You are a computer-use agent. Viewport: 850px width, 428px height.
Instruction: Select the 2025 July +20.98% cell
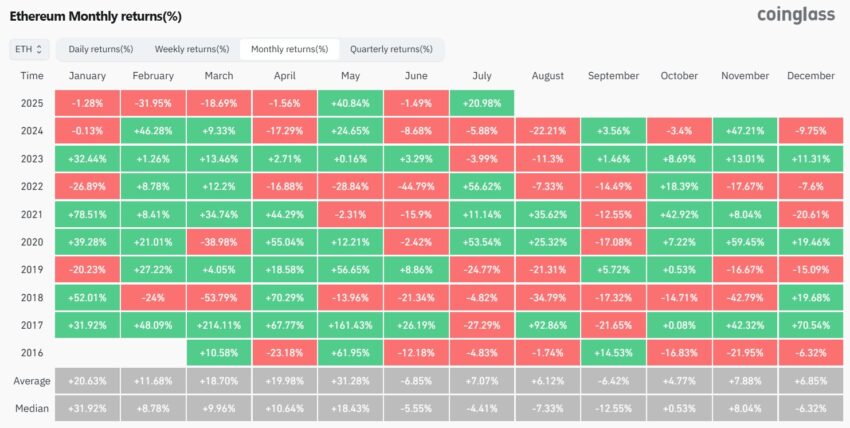[482, 103]
